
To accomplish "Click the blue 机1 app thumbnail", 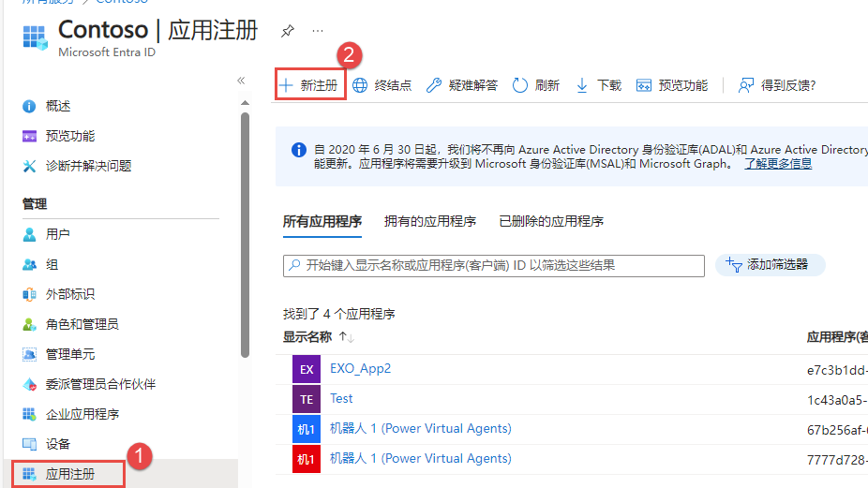I will [x=307, y=429].
